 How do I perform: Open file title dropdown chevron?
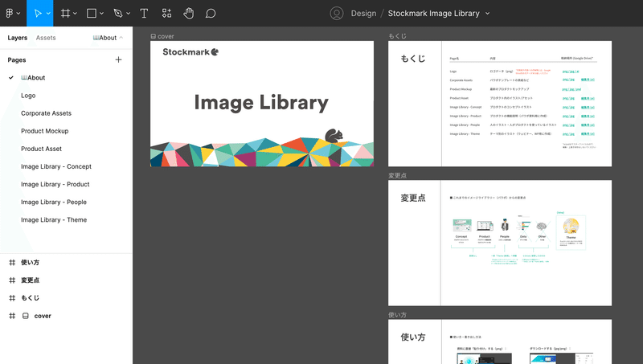point(488,14)
